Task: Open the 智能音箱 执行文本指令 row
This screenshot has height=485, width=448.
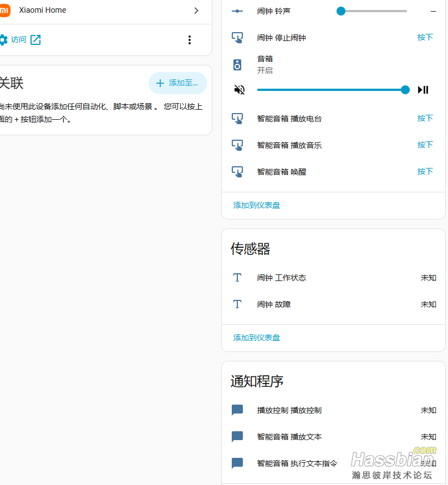Action: tap(334, 463)
